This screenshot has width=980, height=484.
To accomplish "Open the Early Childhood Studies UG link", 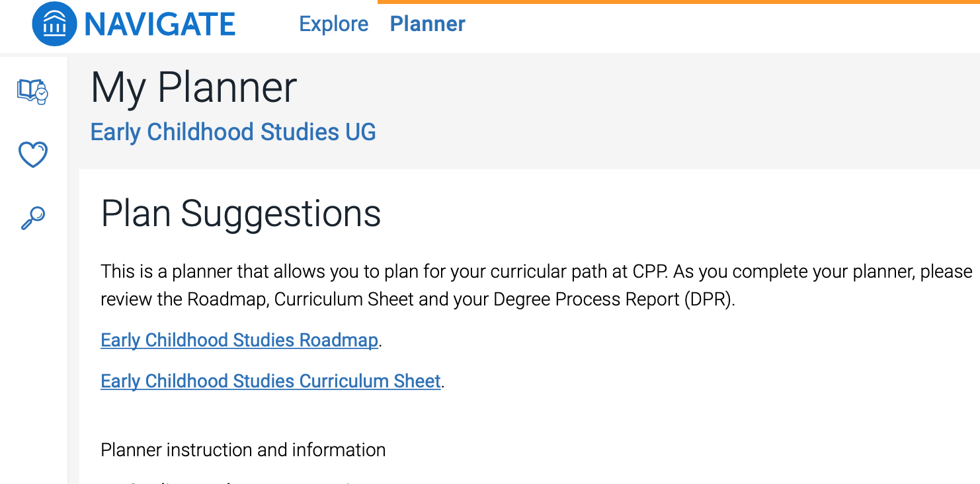I will pyautogui.click(x=233, y=132).
